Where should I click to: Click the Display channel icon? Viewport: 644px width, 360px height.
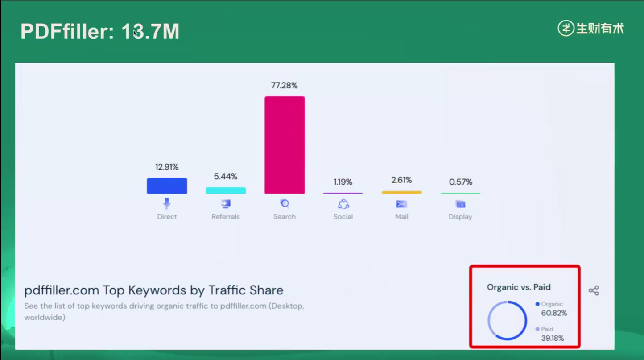pyautogui.click(x=460, y=204)
